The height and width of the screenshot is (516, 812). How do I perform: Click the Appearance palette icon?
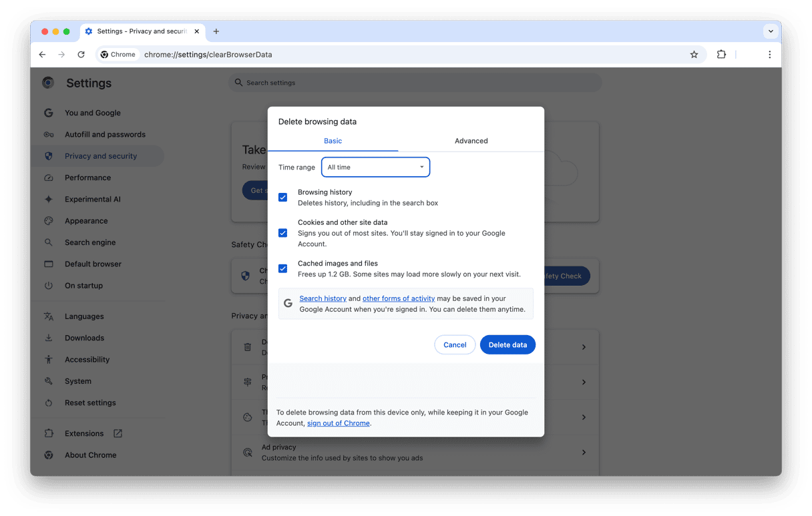tap(49, 221)
